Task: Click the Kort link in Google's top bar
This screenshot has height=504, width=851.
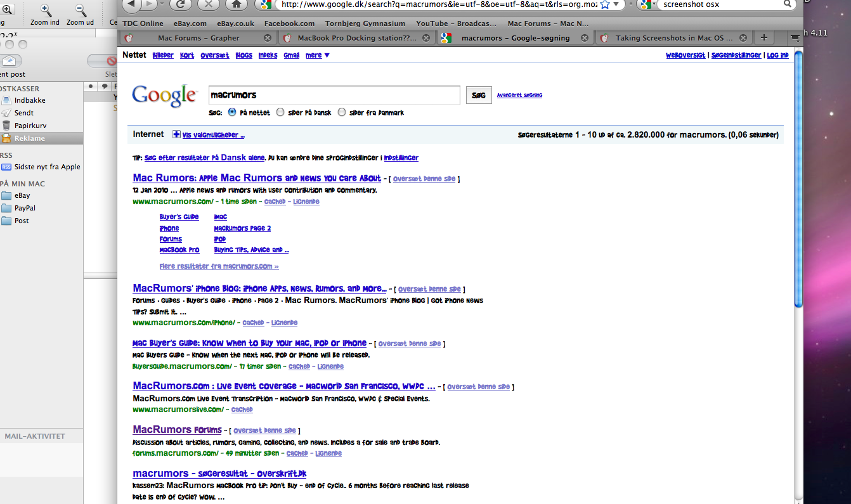Action: pyautogui.click(x=187, y=55)
